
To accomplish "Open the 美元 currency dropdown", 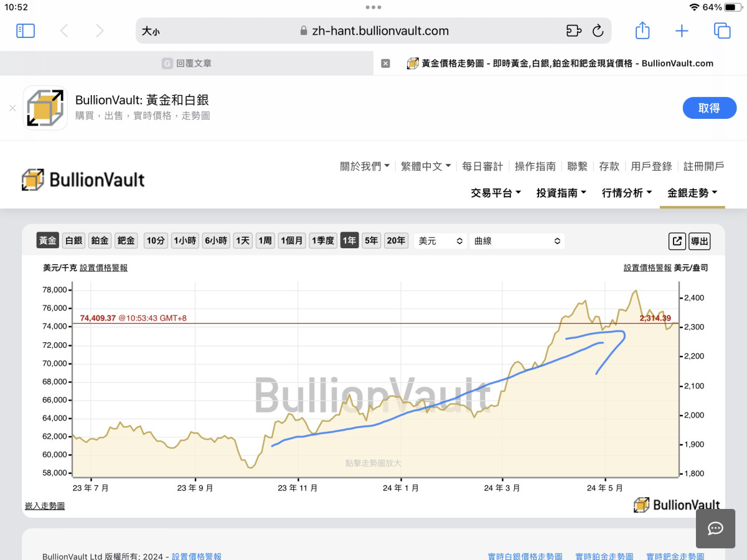I will coord(441,241).
